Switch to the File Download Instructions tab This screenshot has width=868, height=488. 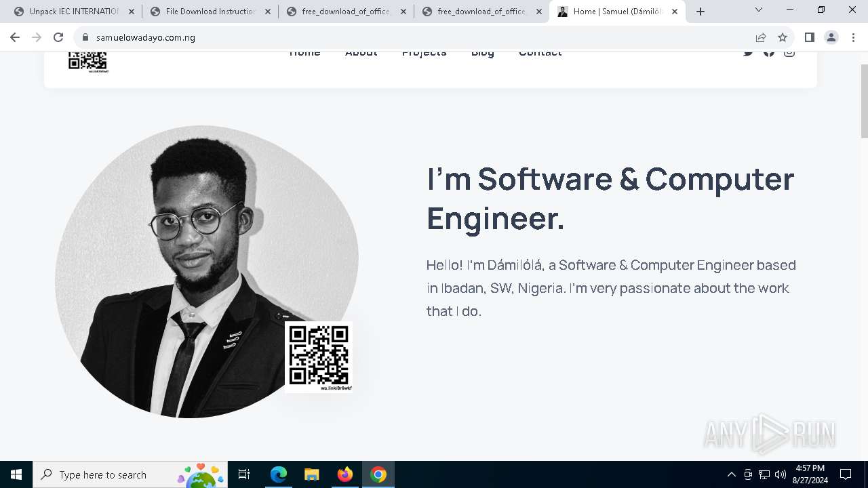coord(210,12)
